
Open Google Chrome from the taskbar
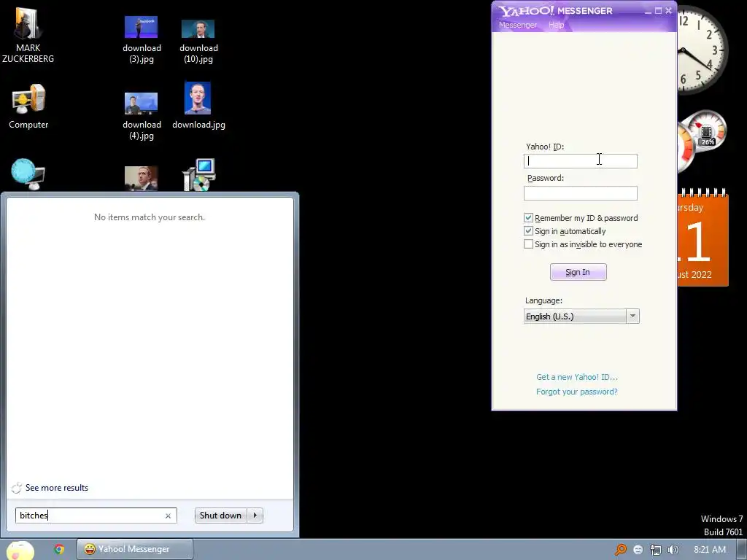coord(59,549)
